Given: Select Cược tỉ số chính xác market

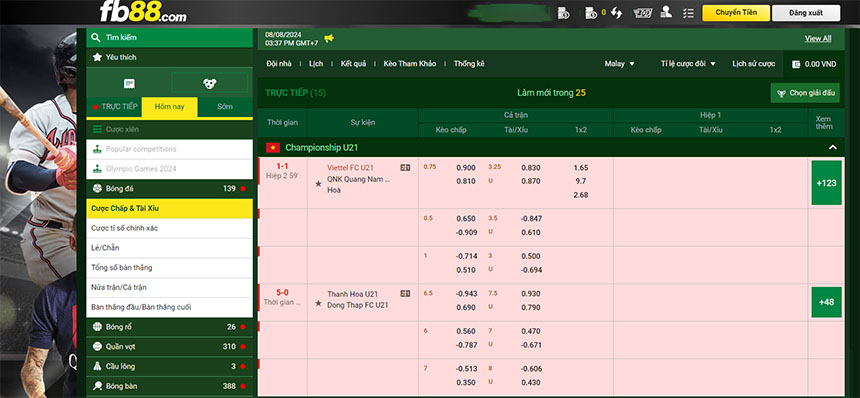Looking at the screenshot, I should pos(169,228).
